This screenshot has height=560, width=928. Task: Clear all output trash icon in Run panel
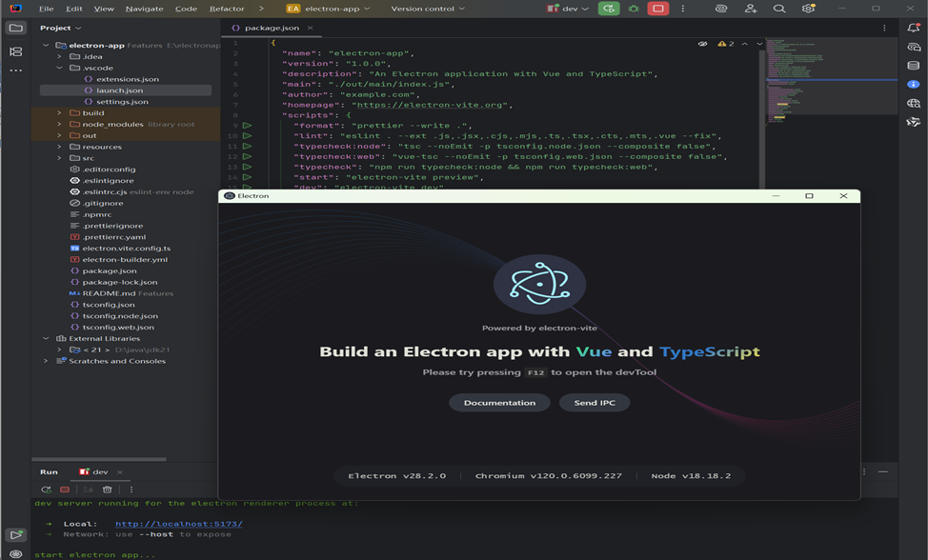107,490
